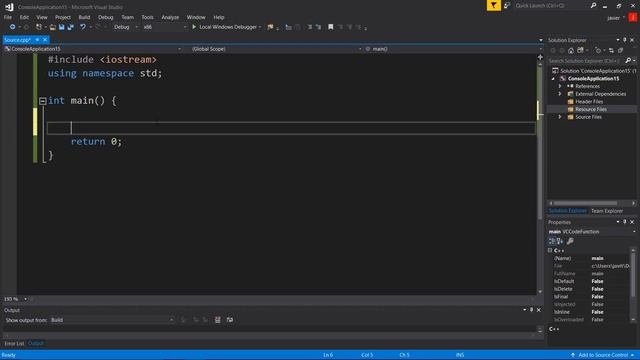The width and height of the screenshot is (640, 360).
Task: Click the Save icon in the toolbar
Action: coord(62,27)
